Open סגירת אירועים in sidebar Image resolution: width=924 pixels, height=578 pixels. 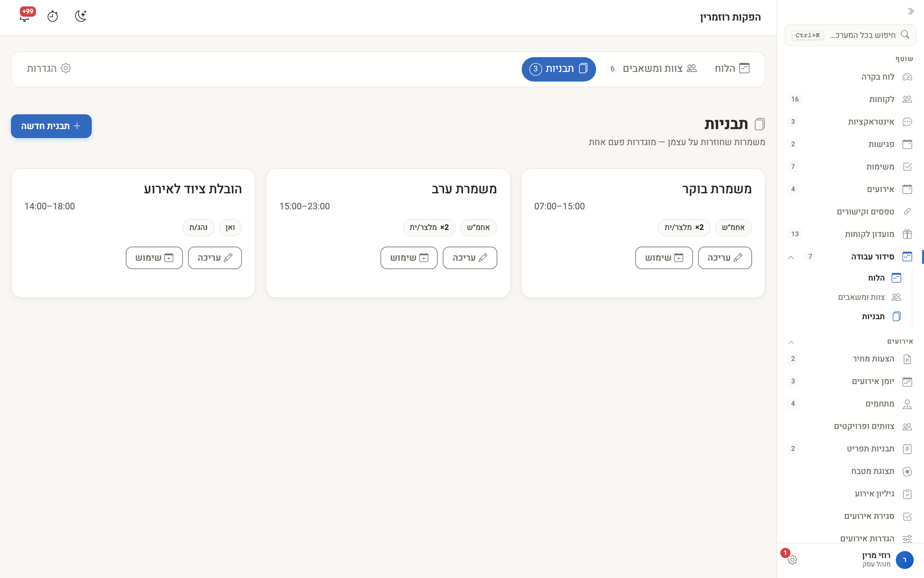[850, 516]
